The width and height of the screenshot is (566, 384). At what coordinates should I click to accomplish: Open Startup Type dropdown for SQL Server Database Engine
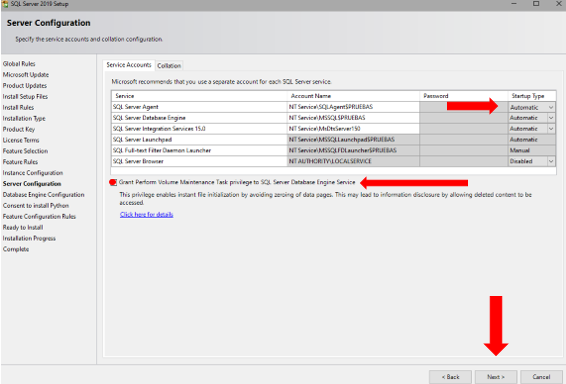[551, 118]
